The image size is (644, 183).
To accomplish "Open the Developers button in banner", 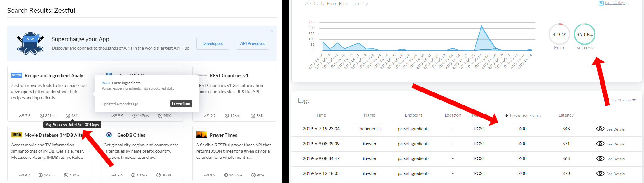I will click(213, 43).
